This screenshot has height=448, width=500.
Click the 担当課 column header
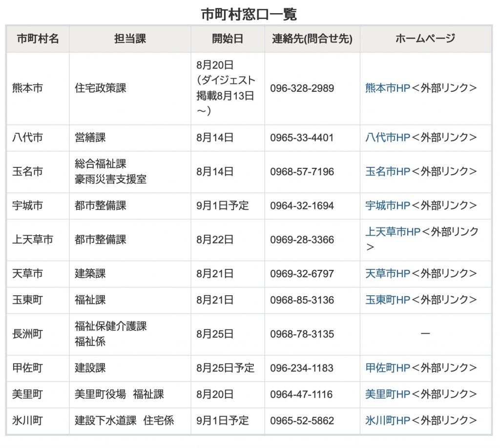click(130, 39)
